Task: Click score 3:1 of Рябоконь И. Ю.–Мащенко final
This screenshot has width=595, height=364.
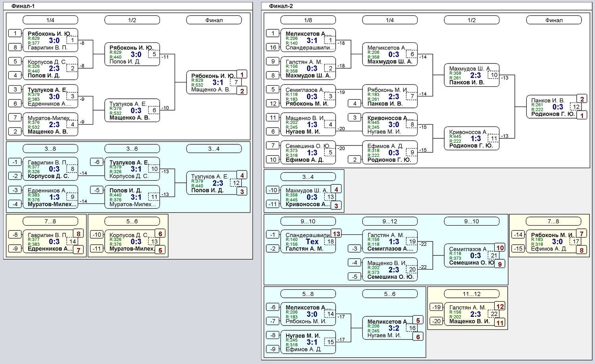Action: pyautogui.click(x=218, y=82)
